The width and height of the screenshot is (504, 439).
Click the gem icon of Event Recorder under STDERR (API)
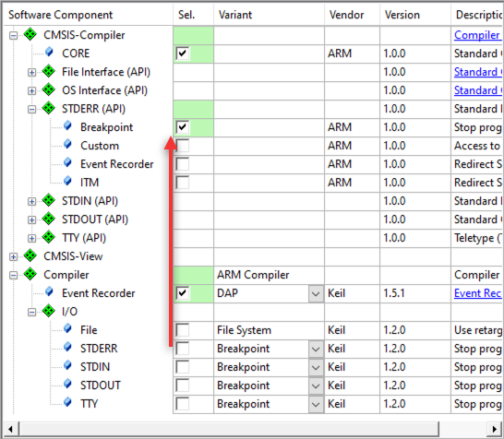[x=67, y=163]
